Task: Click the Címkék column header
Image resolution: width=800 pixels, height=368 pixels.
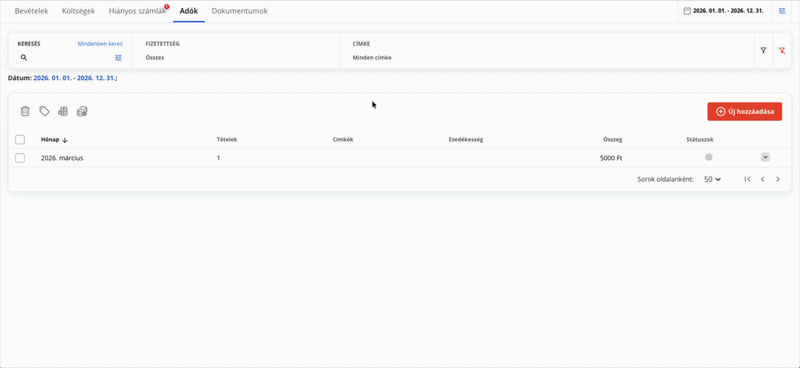Action: (x=343, y=139)
